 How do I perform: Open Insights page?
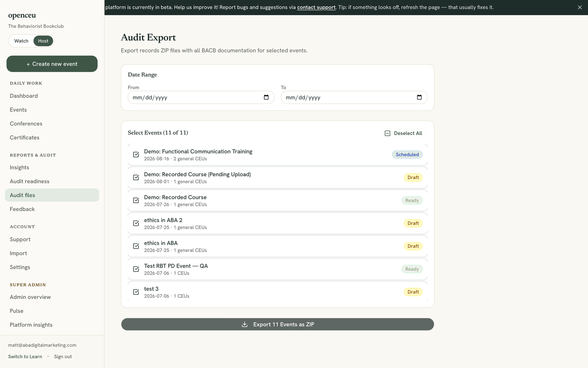pyautogui.click(x=52, y=167)
